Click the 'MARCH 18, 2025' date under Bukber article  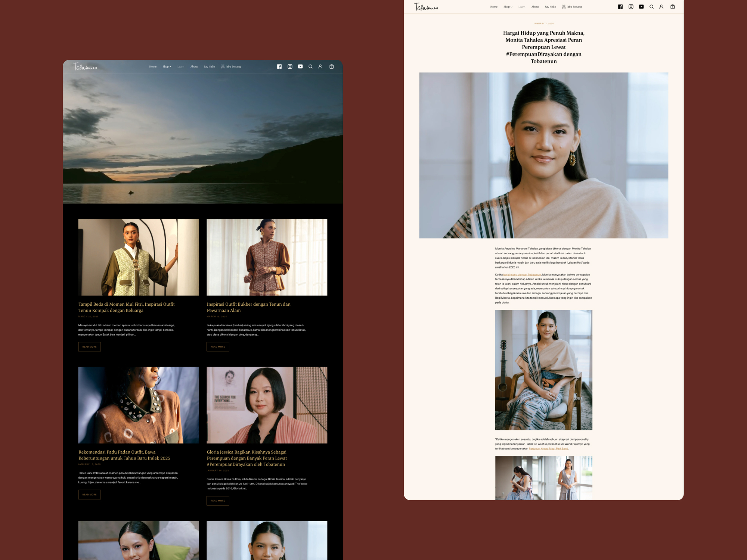point(217,317)
